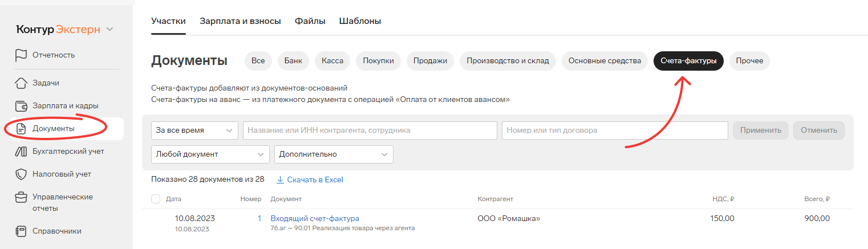The height and width of the screenshot is (249, 868).
Task: Click the document icon for Документы
Action: (x=21, y=129)
